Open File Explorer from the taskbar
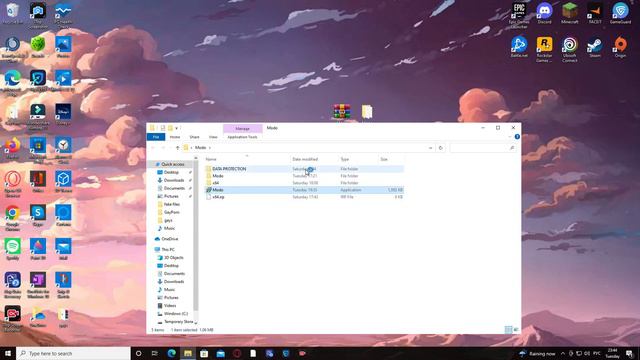Screen dimensions: 640x360 tap(188, 353)
